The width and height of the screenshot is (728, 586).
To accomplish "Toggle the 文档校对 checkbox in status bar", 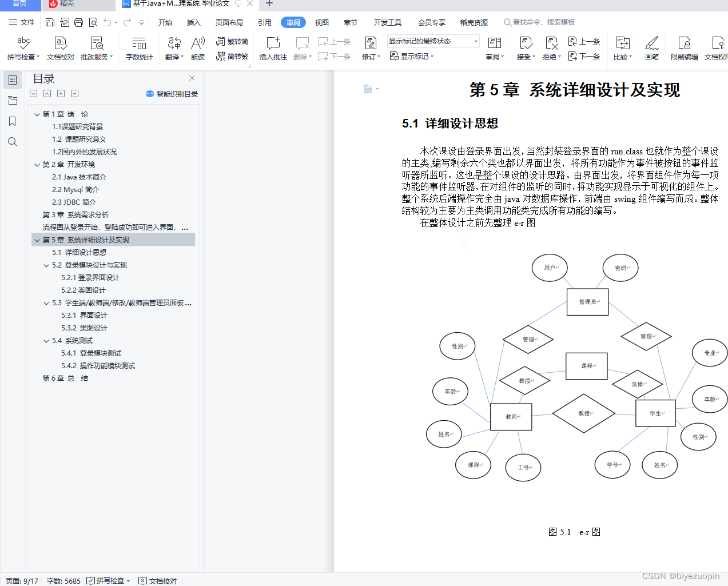I will click(x=141, y=580).
